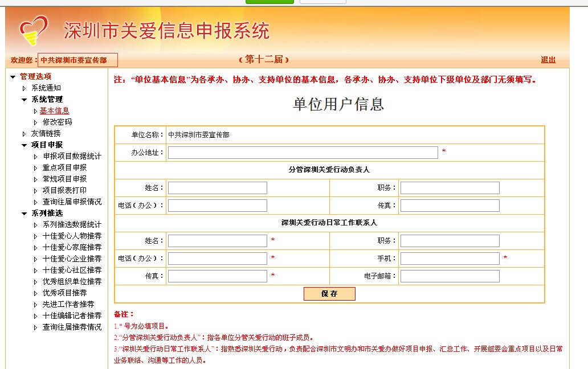Focus 日常工作联系人 电话(办公) field

[218, 258]
